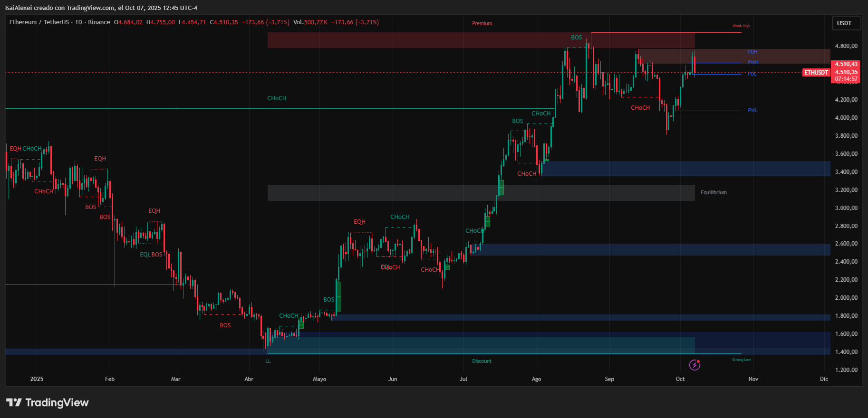The image size is (868, 418).
Task: Click the red ETHUSDT symbol price tag
Action: [816, 73]
